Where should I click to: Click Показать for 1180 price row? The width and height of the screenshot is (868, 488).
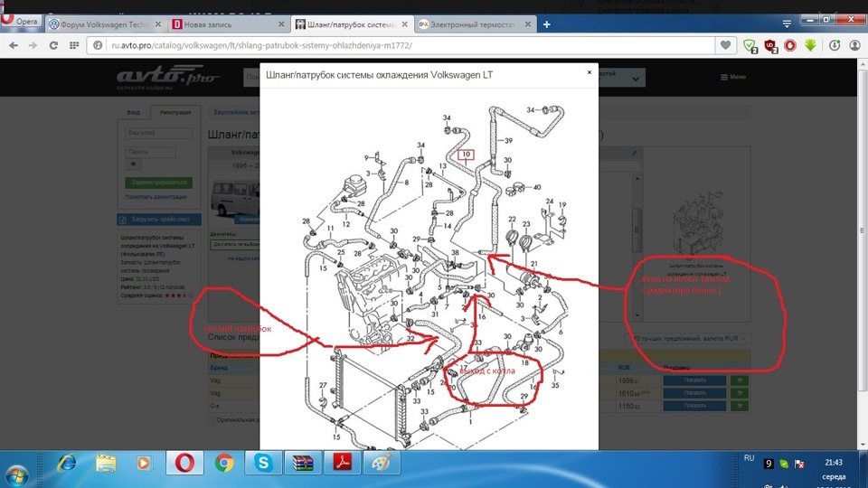click(694, 406)
